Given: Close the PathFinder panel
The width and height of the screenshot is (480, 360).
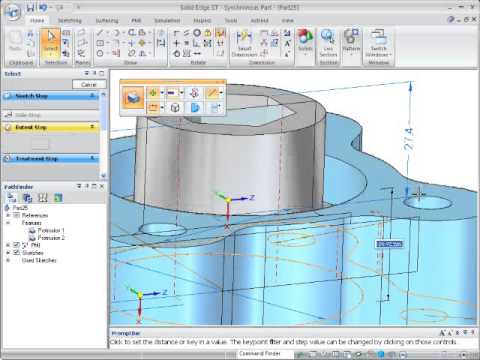Looking at the screenshot, I should (102, 186).
